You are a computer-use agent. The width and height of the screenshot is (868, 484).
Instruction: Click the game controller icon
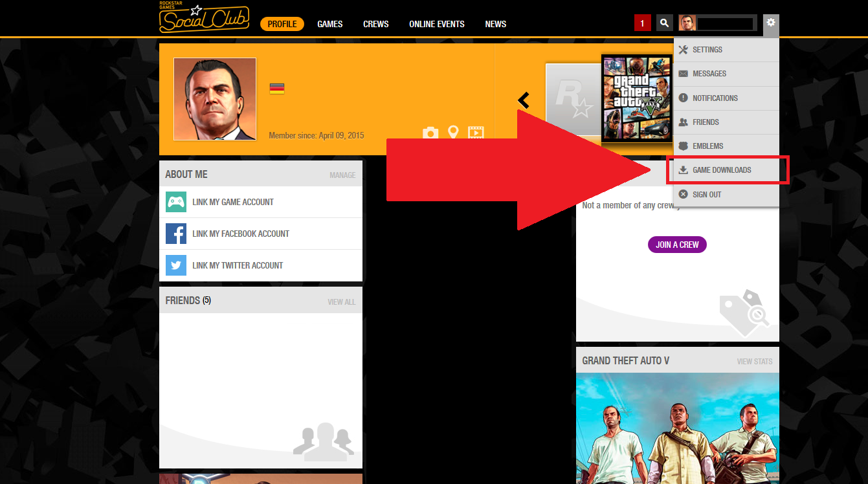(176, 202)
